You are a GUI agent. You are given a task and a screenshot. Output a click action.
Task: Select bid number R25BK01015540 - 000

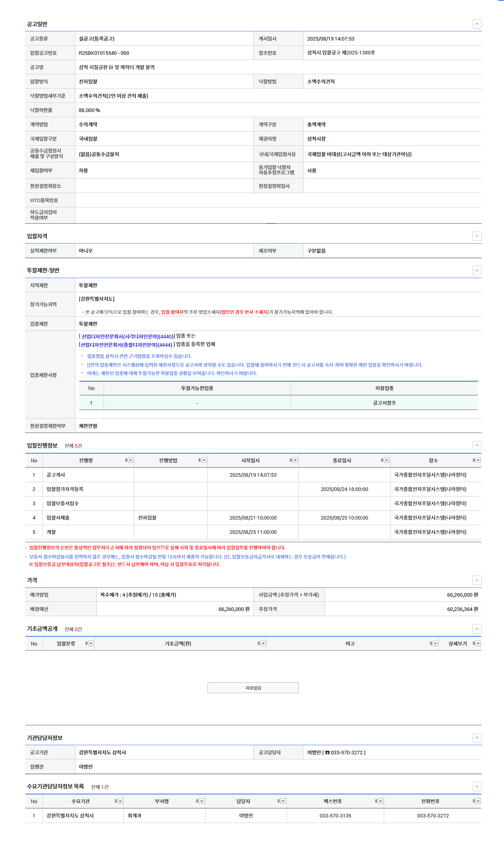pos(104,53)
